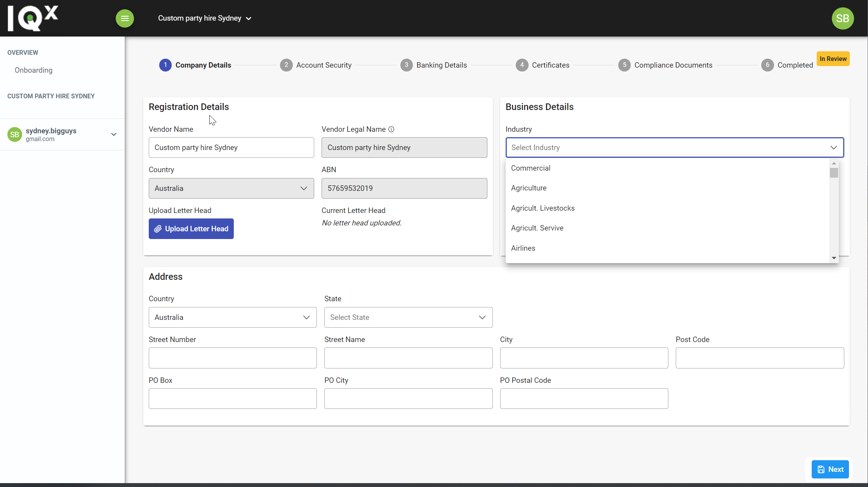Open the Certificates step
Image resolution: width=868 pixels, height=487 pixels.
click(550, 65)
